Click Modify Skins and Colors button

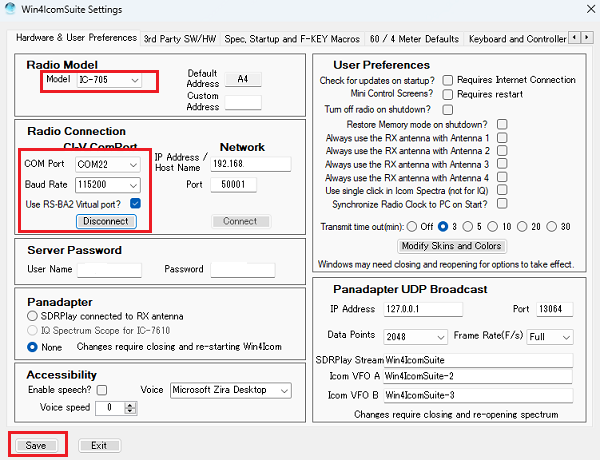451,246
